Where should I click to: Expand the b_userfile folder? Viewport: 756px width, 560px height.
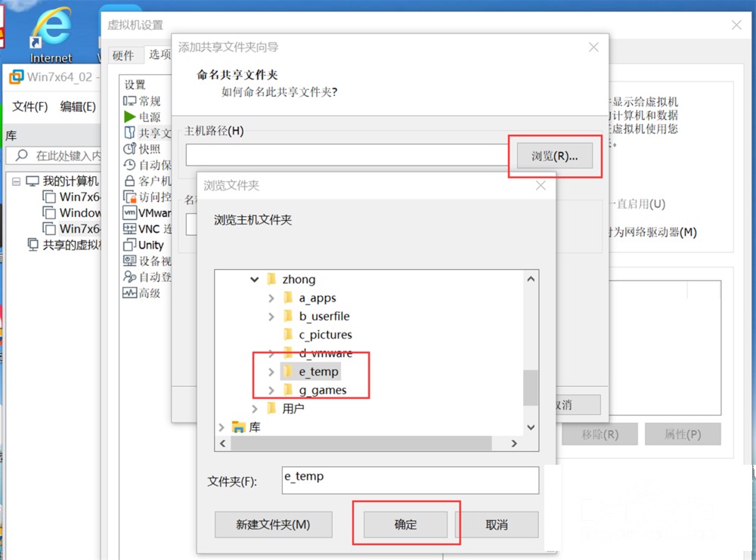click(271, 317)
